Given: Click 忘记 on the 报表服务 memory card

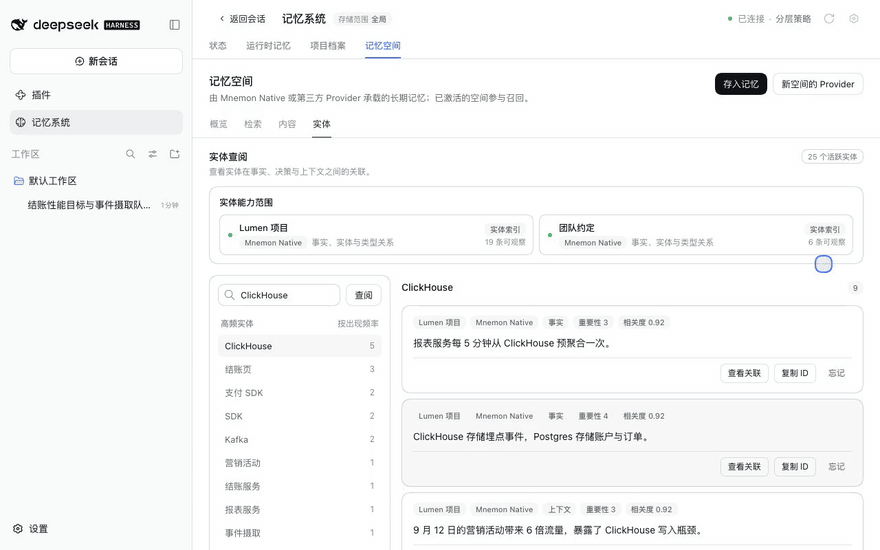Looking at the screenshot, I should pyautogui.click(x=836, y=373).
